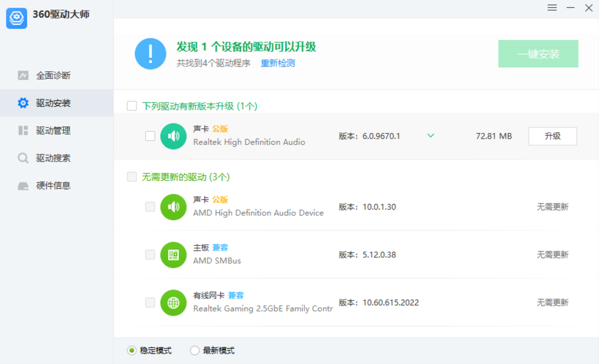Open the 驱动搜索 menu item
The image size is (599, 364).
tap(56, 158)
